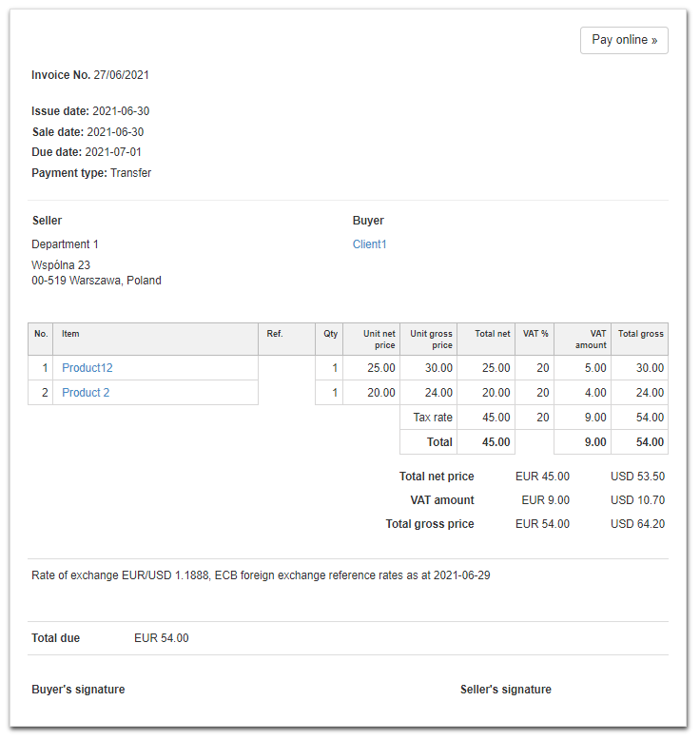Click the EUR/USD exchange rate note
The image size is (700, 740).
click(261, 575)
